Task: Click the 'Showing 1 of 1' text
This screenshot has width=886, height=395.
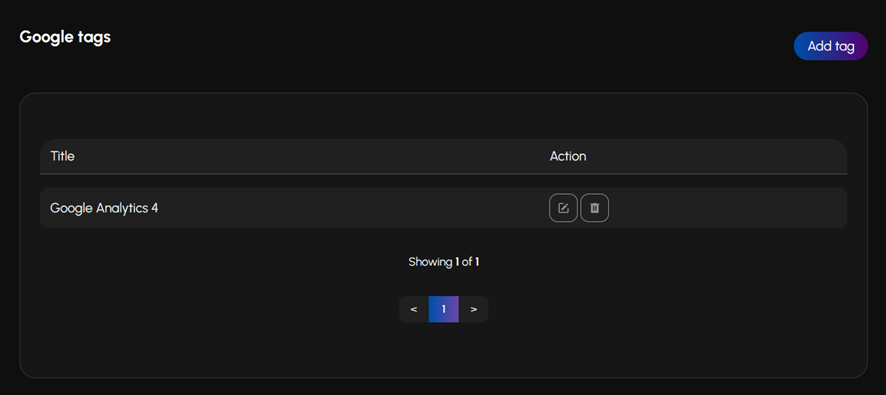Action: click(x=444, y=262)
